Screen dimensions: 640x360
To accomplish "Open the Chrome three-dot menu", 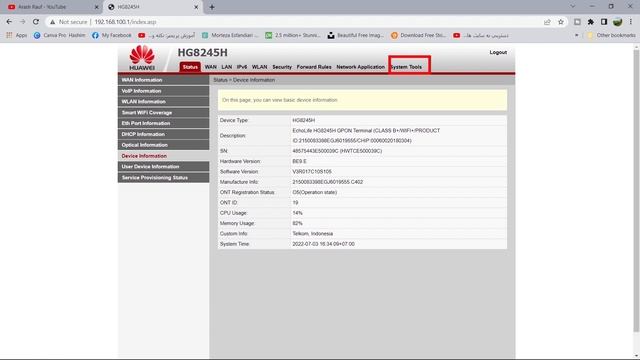I will [x=631, y=22].
